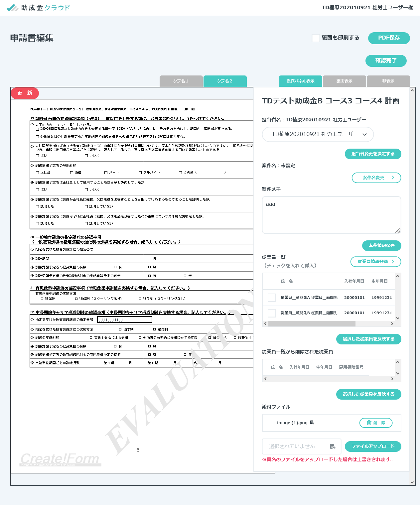Click the download icon beside image (1).png

pos(312,423)
